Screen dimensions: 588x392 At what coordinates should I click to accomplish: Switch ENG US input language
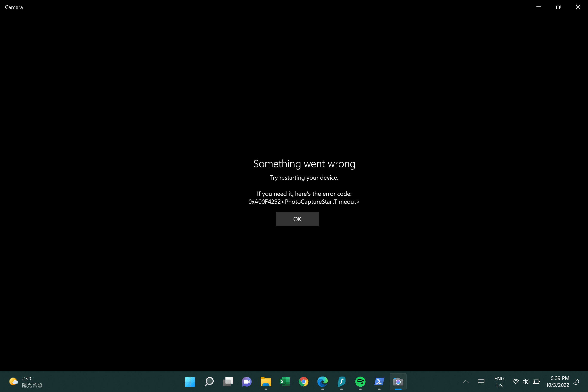point(499,382)
